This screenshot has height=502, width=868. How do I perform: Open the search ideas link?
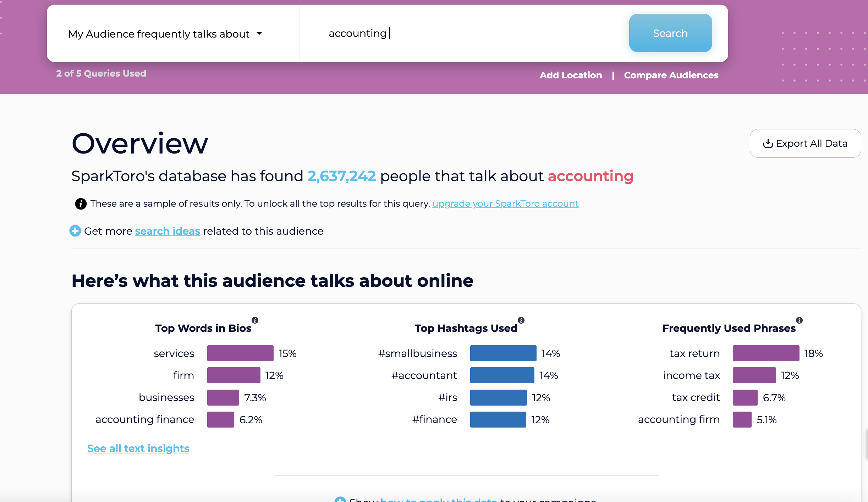point(167,231)
